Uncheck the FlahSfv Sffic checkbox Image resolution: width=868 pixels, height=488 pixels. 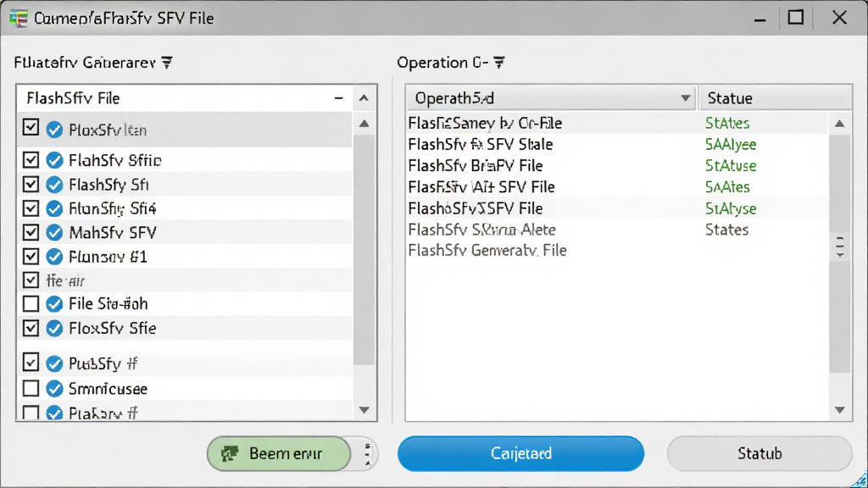tap(31, 160)
